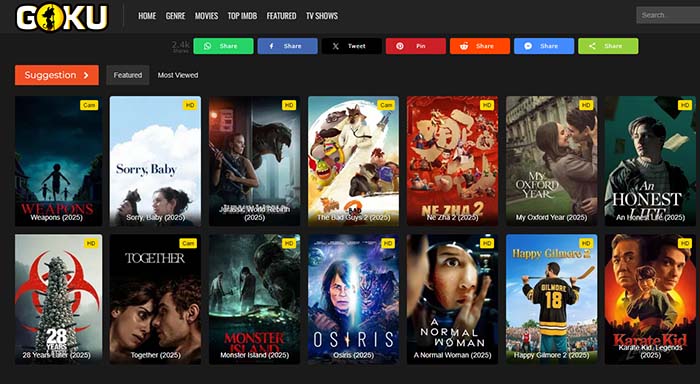Open An Honest Life (2025) poster
Screen dimensions: 700x384
pyautogui.click(x=650, y=161)
